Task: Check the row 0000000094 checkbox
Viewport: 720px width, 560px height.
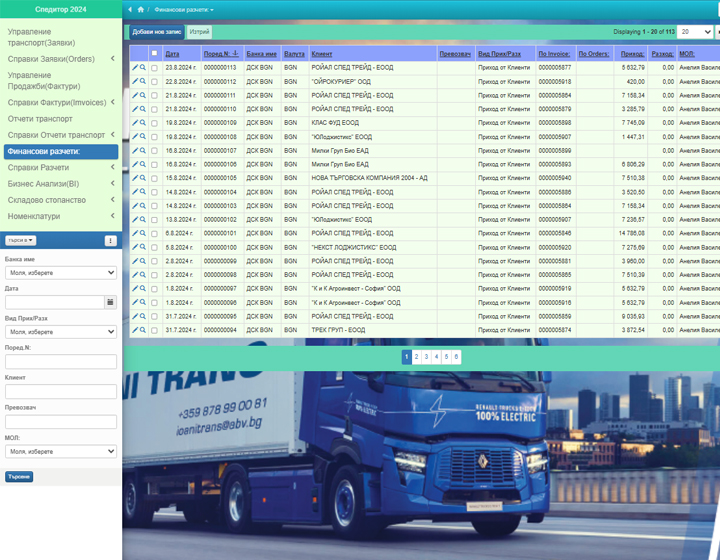Action: point(154,330)
